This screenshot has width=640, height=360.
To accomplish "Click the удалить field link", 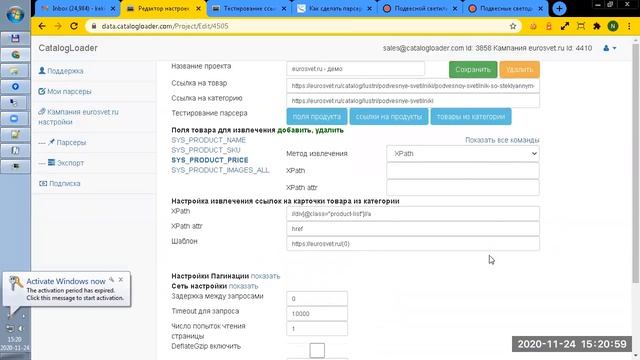I will pyautogui.click(x=329, y=130).
